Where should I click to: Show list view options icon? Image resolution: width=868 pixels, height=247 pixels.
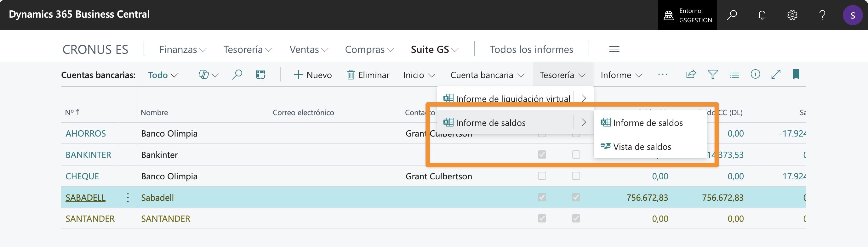point(734,74)
